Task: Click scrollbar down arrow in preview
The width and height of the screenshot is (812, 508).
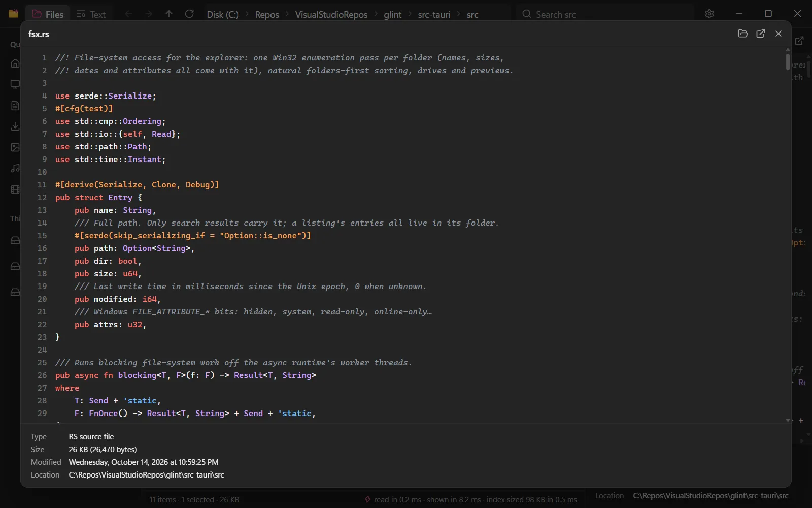Action: point(788,420)
